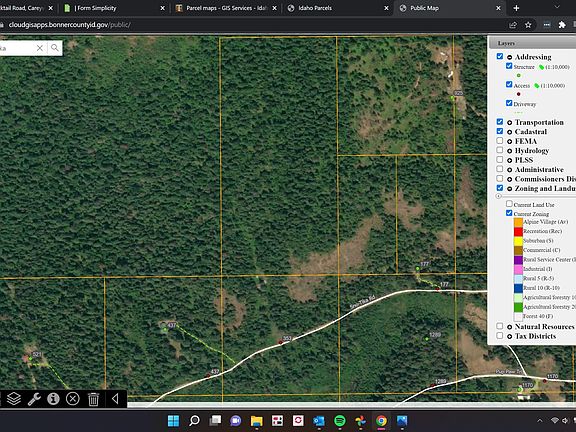Switch to Parcel maps GIS Services tab

click(x=226, y=8)
